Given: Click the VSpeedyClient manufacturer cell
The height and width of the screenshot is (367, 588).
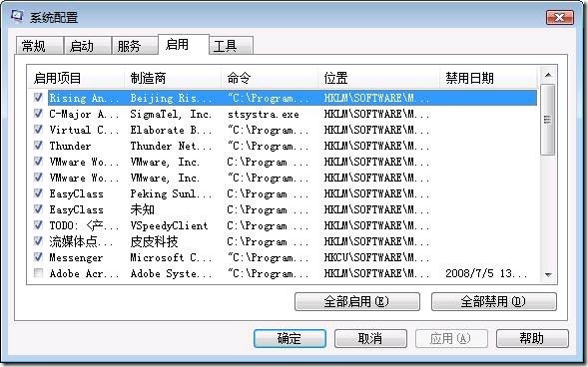Looking at the screenshot, I should (169, 225).
